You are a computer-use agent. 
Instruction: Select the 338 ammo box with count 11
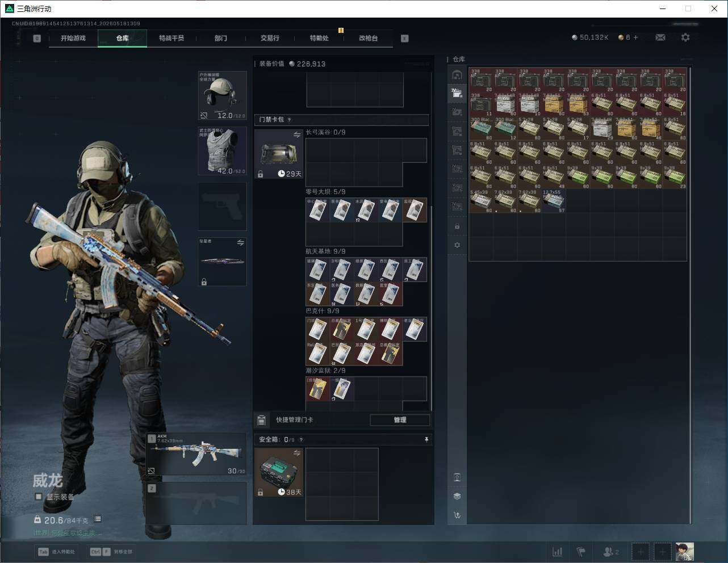pos(481,104)
